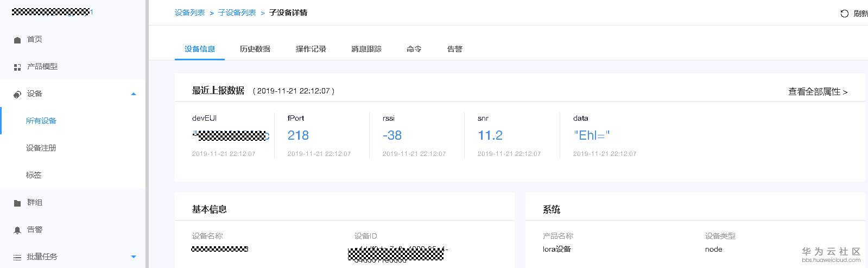Open 标签 submenu item
The height and width of the screenshot is (268, 868).
(x=34, y=175)
